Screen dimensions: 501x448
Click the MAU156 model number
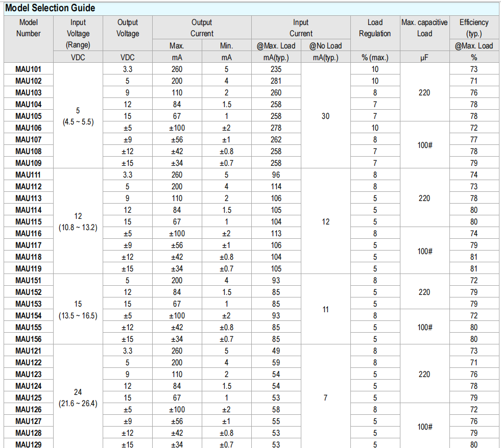point(29,339)
